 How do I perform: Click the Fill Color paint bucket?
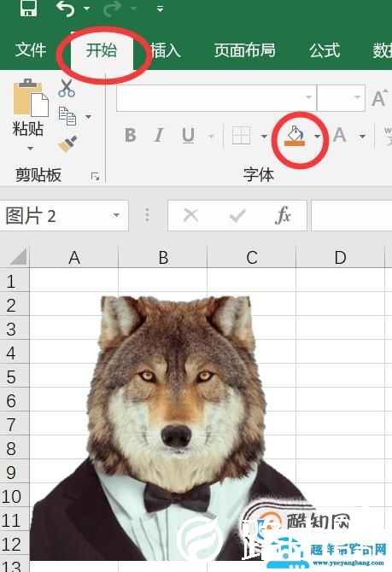tap(294, 136)
